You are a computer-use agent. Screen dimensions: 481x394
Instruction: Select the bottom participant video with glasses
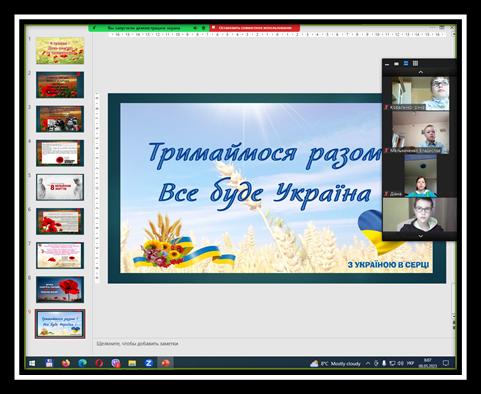(x=420, y=215)
